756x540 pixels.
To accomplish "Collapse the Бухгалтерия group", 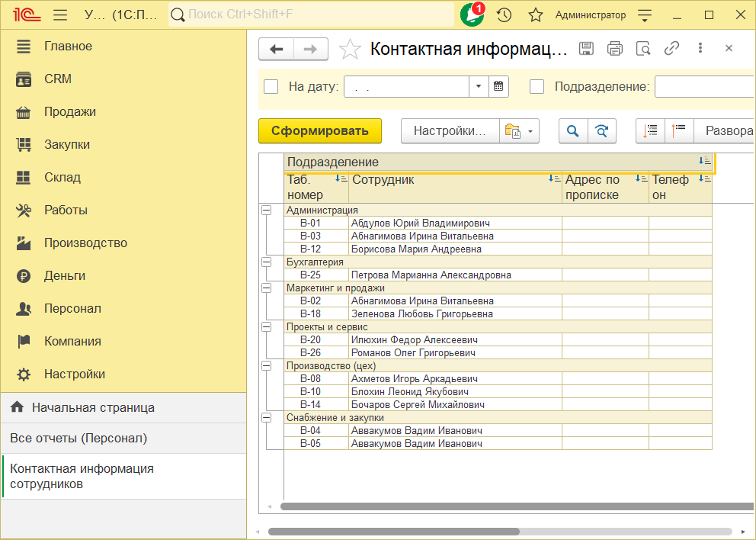I will pos(266,262).
